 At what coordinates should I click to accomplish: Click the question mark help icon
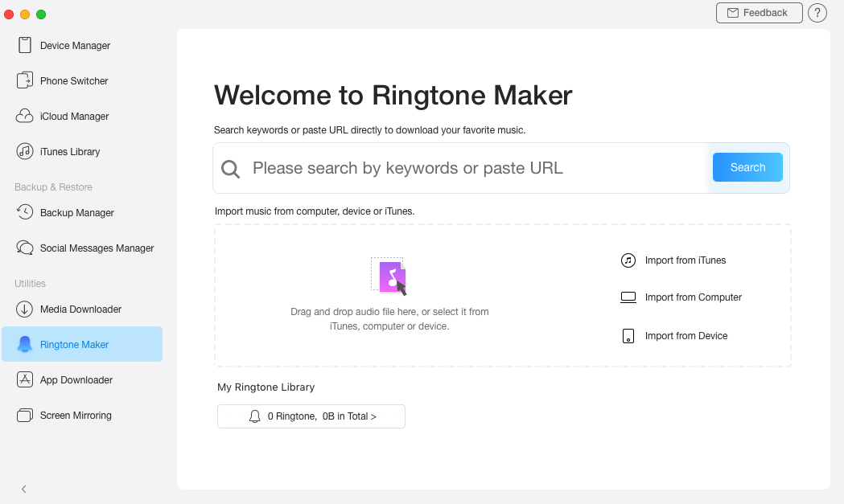(x=817, y=13)
